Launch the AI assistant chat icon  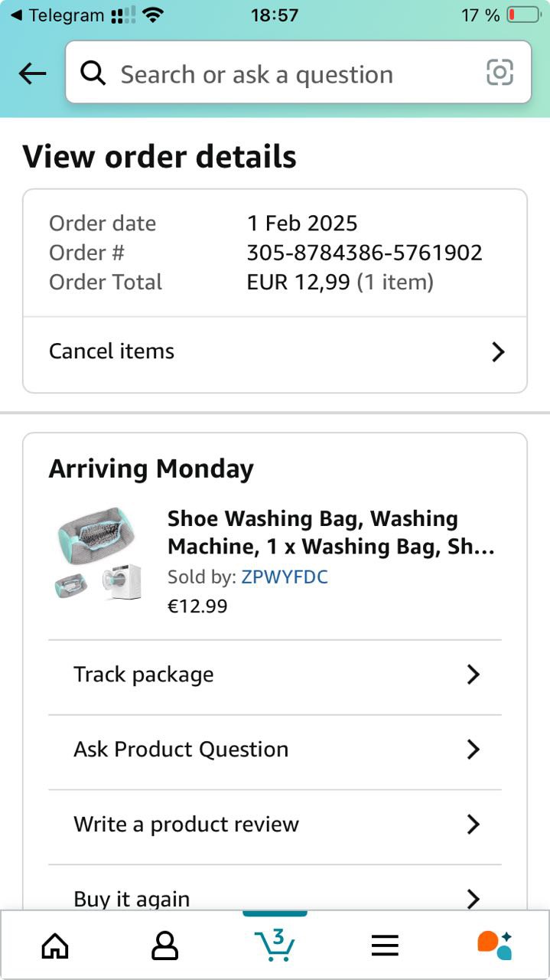tap(494, 945)
